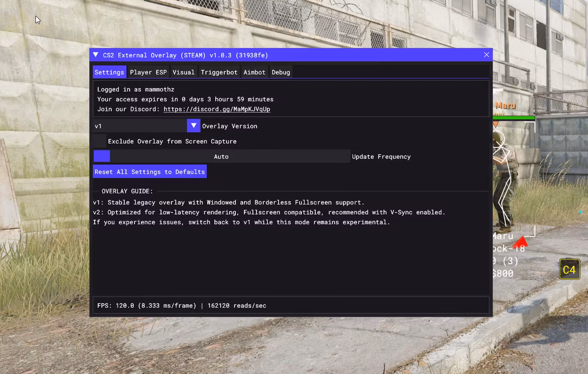The height and width of the screenshot is (374, 588).
Task: Reset All Settings to Defaults
Action: click(150, 172)
